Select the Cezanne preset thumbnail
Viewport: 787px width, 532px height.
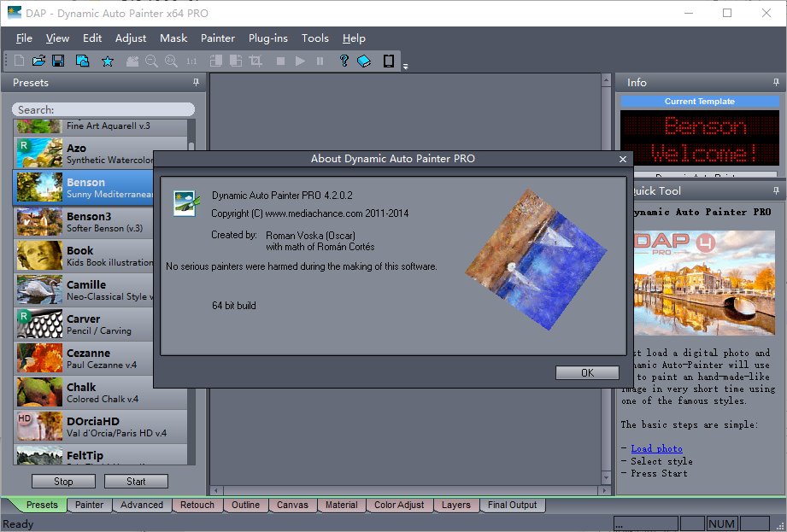coord(38,359)
